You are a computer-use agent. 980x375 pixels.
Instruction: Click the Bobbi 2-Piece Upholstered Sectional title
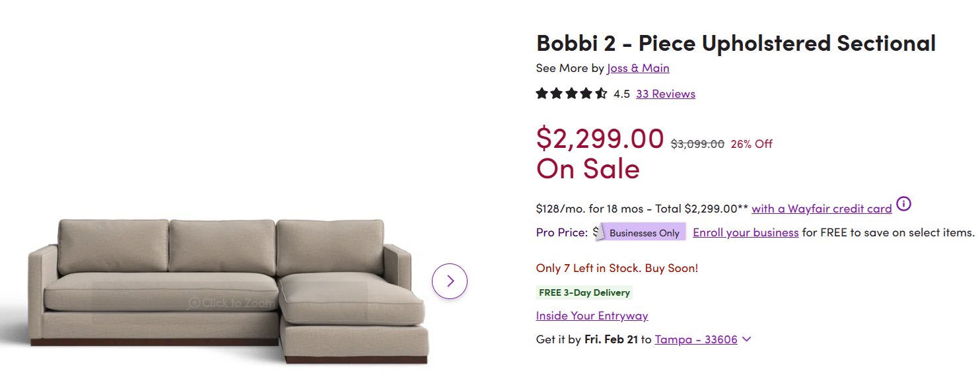pos(736,44)
